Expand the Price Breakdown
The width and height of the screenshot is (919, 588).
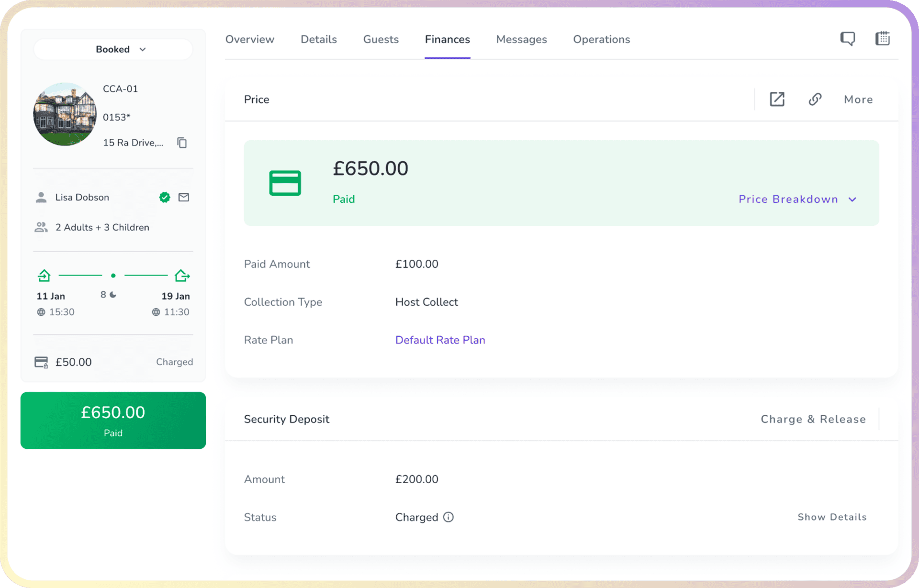point(797,199)
